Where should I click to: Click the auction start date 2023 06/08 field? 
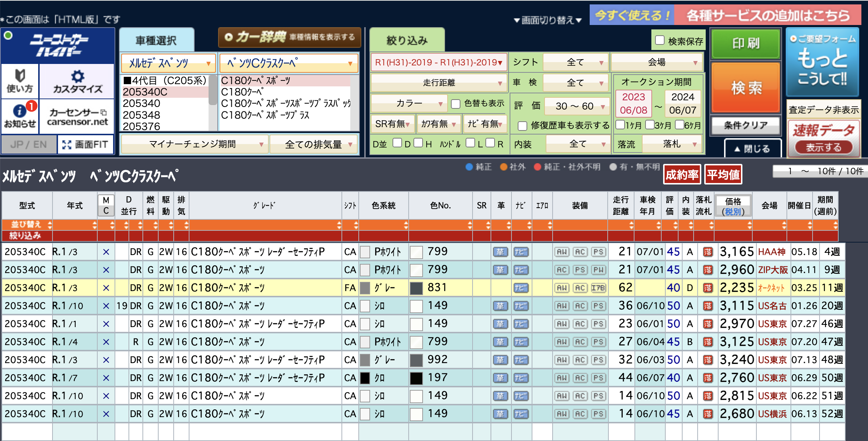[634, 103]
